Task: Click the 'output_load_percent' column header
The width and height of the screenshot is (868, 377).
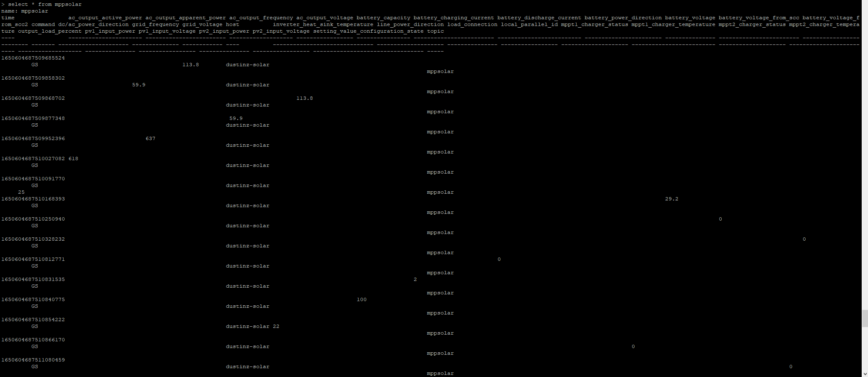Action: (x=50, y=31)
